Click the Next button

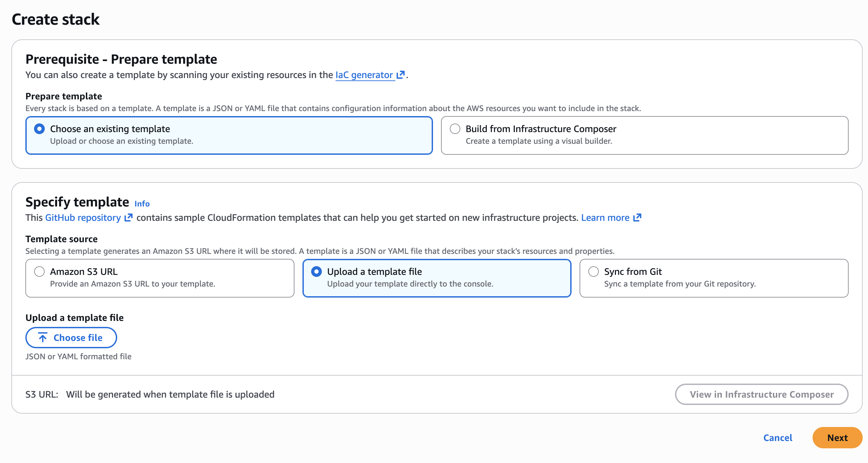(x=837, y=438)
